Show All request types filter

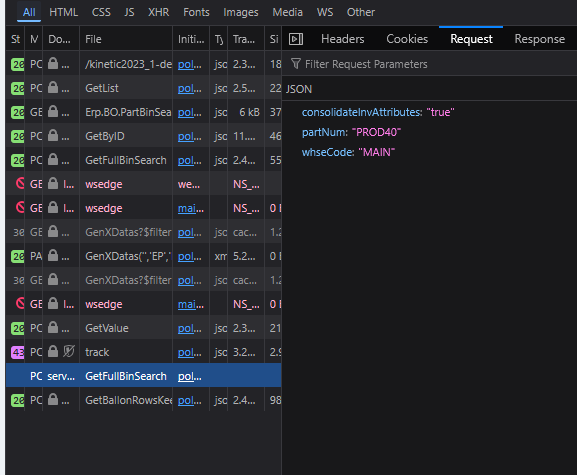tap(29, 12)
